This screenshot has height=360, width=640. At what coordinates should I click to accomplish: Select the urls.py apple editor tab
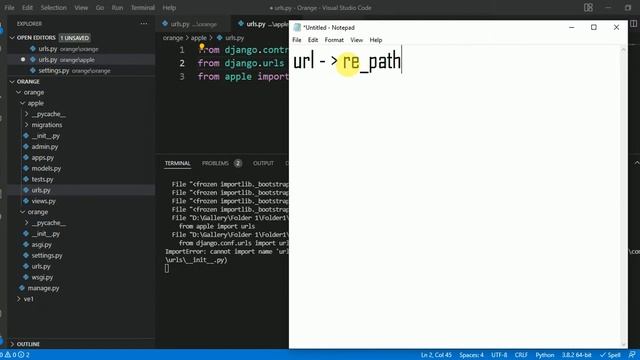[x=263, y=24]
